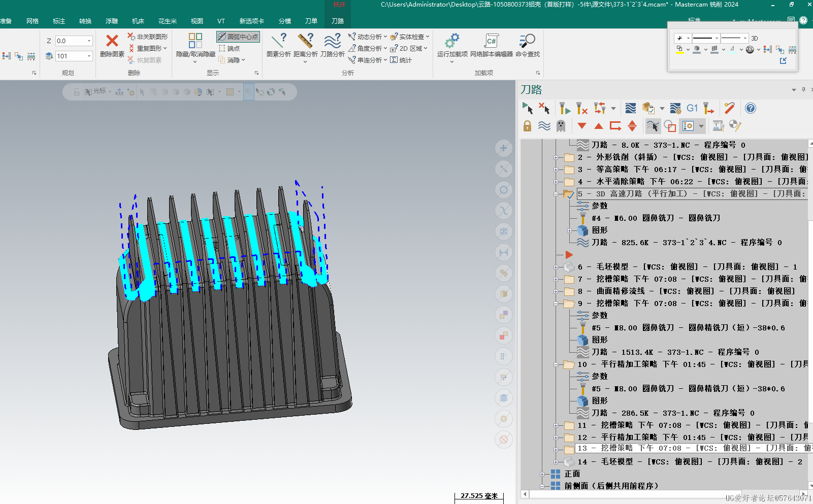The width and height of the screenshot is (813, 504).
Task: Open the line width dropdown
Action: coord(745,38)
